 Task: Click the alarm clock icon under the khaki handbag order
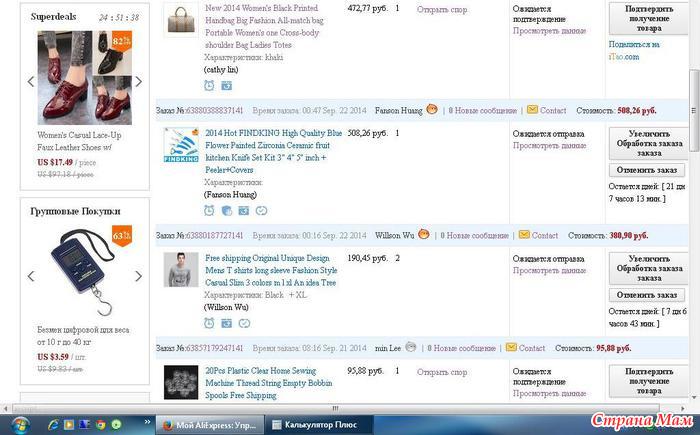click(209, 85)
